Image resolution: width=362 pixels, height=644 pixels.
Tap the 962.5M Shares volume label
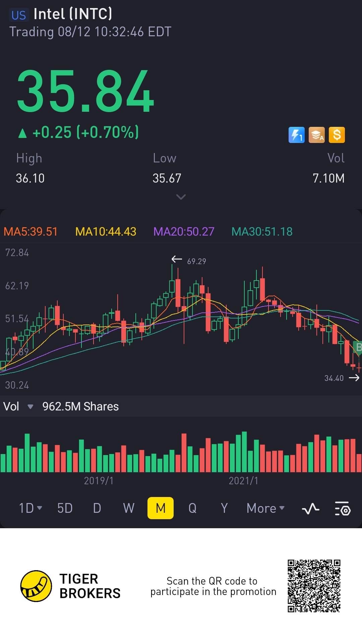tap(80, 406)
